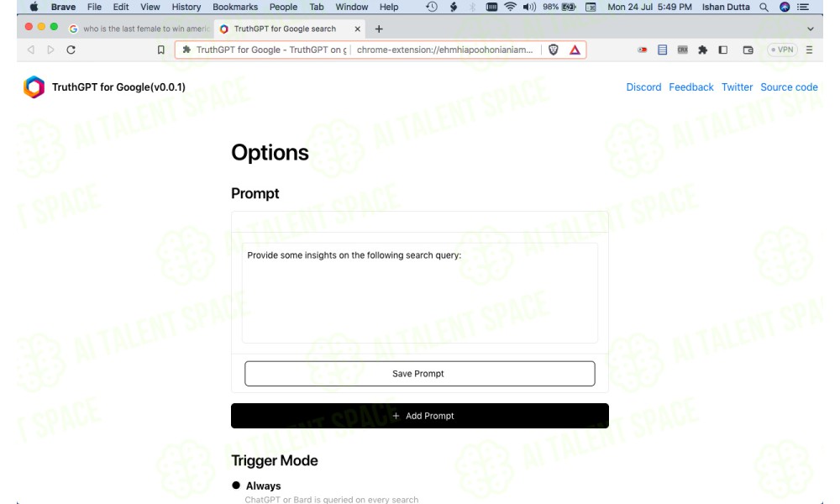Open Spotlight search magnifier icon
Screen dimensions: 840x504
point(764,7)
